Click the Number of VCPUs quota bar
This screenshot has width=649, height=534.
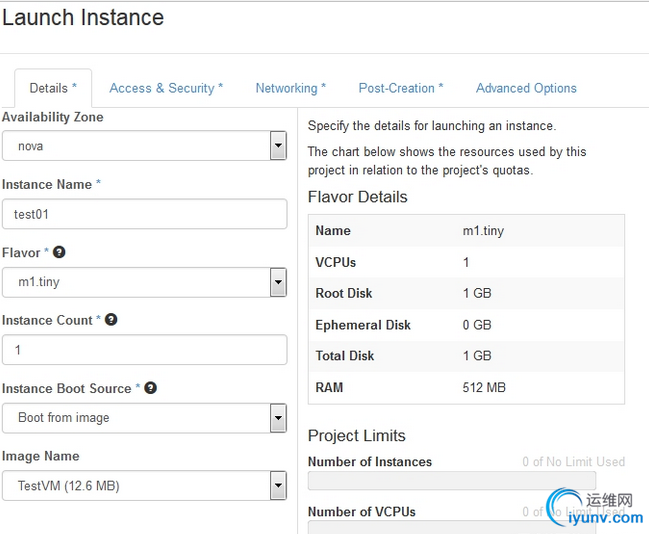[452, 528]
